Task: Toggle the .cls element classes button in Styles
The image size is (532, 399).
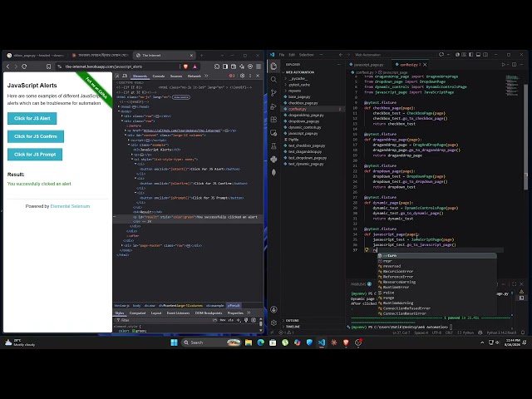Action: point(231,320)
